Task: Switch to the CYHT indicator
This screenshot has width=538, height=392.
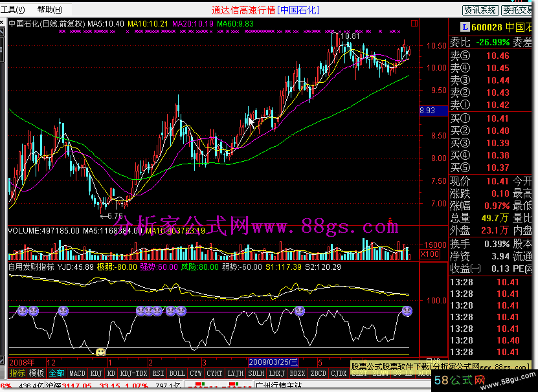Action: click(214, 373)
